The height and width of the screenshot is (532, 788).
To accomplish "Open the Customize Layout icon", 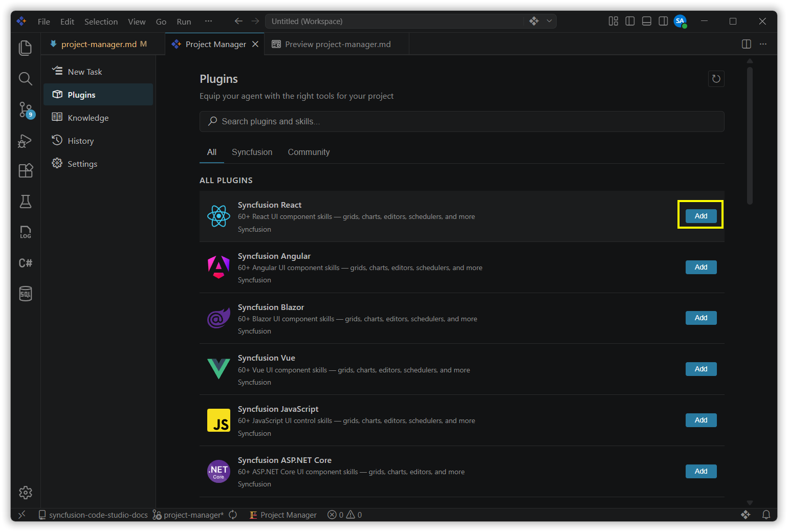I will (x=613, y=21).
